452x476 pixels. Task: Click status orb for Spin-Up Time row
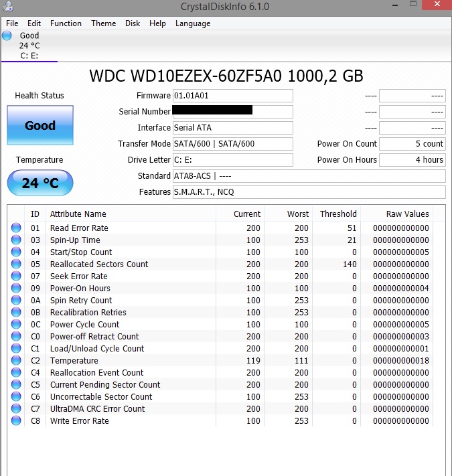coord(16,240)
